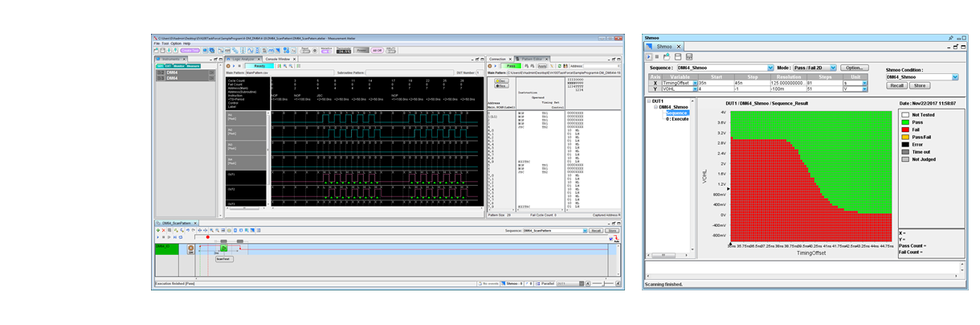Click the DM64 instrument icon in the DM64_IO row
This screenshot has width=980, height=325.
[x=190, y=249]
